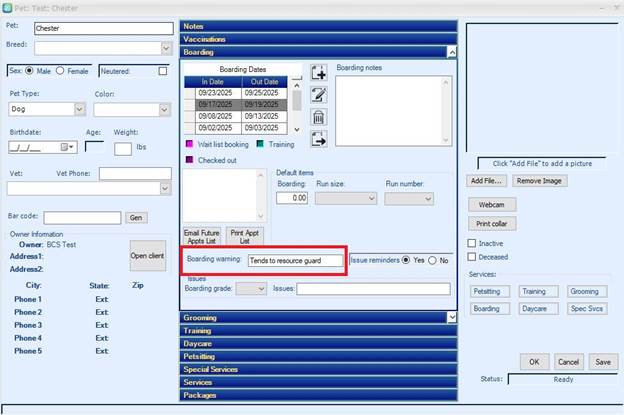The height and width of the screenshot is (415, 624).
Task: Click the Remove Image button
Action: click(x=539, y=181)
